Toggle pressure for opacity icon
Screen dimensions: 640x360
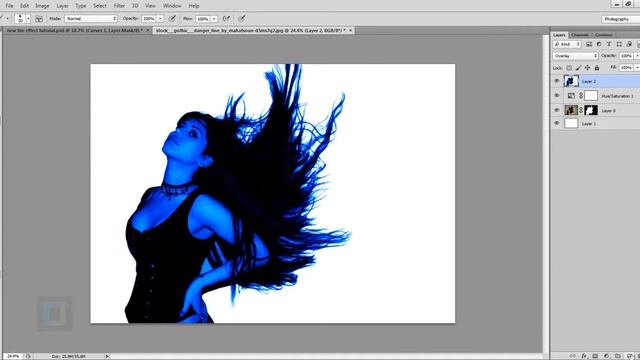click(x=173, y=18)
